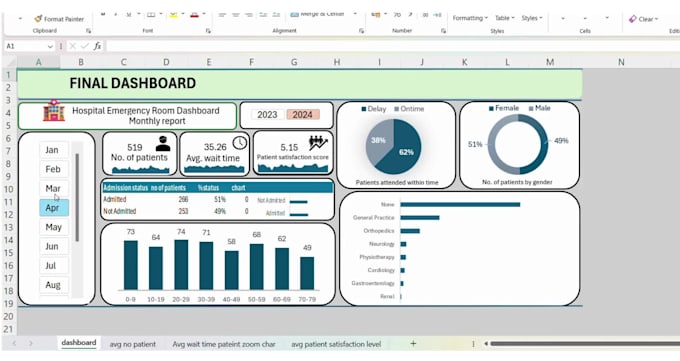The height and width of the screenshot is (361, 680).
Task: Click the 20-29 age group bar
Action: tap(181, 265)
